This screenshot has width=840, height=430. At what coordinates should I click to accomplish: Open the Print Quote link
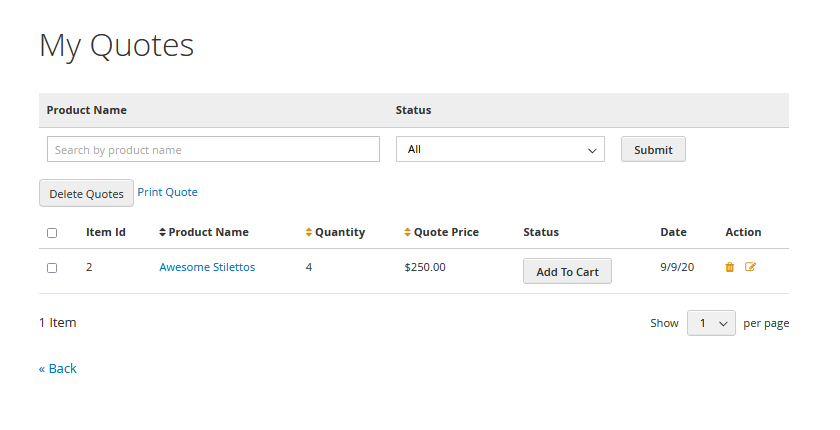(x=168, y=192)
